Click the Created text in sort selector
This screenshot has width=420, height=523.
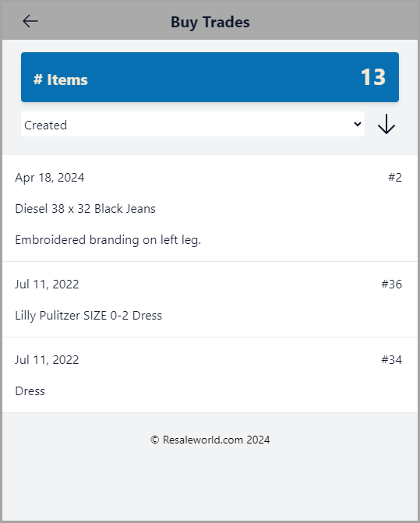tap(46, 125)
